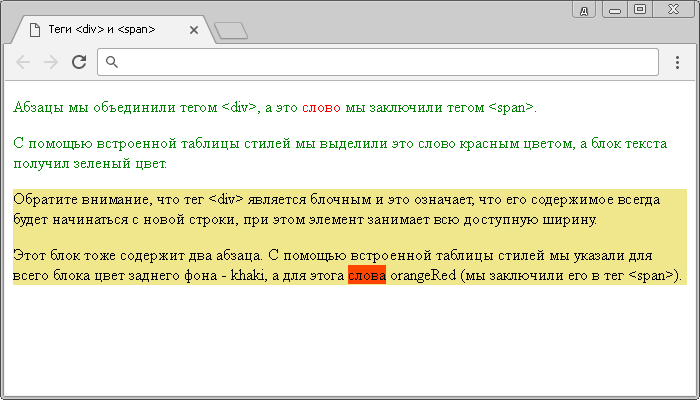Click the text "Абзацы мы объединили тегом <div>"
This screenshot has width=700, height=400.
[135, 108]
